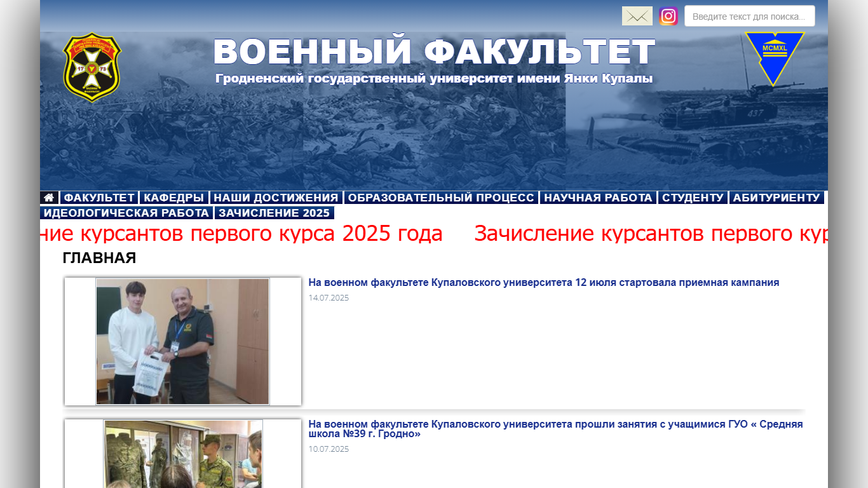Image resolution: width=868 pixels, height=488 pixels.
Task: Open the Instagram icon link
Action: [668, 16]
